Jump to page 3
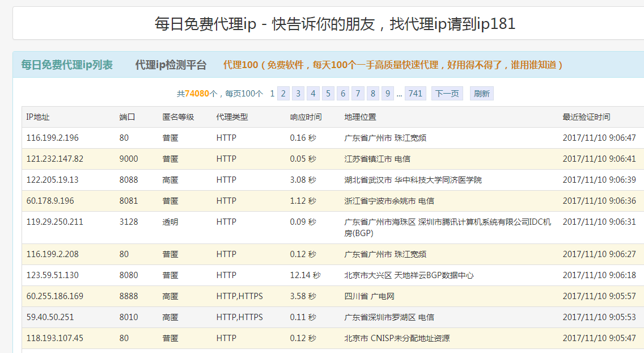The height and width of the screenshot is (353, 644). 298,94
